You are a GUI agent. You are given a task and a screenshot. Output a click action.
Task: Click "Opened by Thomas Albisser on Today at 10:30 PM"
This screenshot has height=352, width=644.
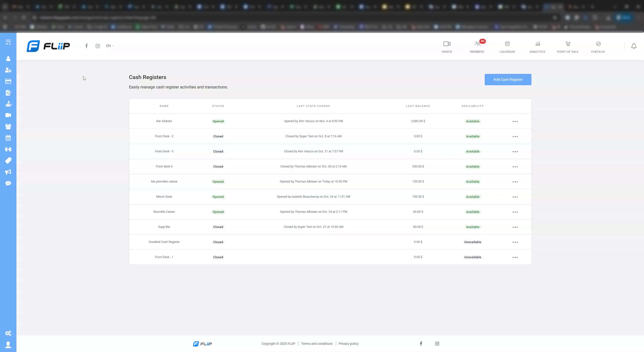coord(313,182)
